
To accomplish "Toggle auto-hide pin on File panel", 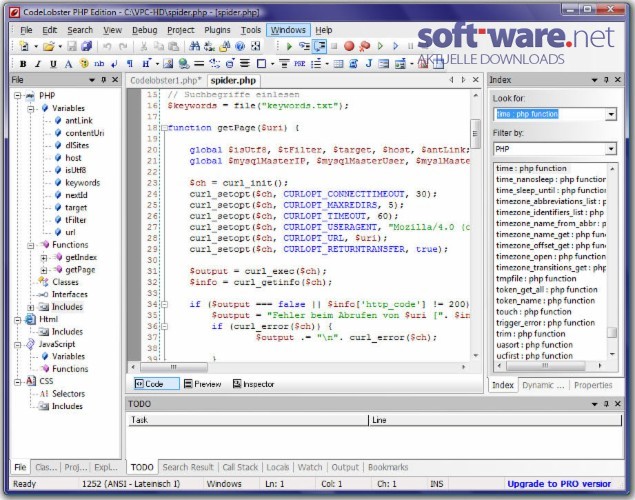I will click(104, 80).
